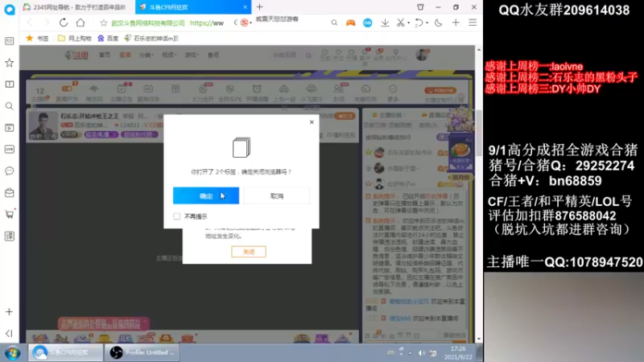Click the sidebar magnifier search icon
Viewport: 644px width, 362px height.
[x=9, y=106]
